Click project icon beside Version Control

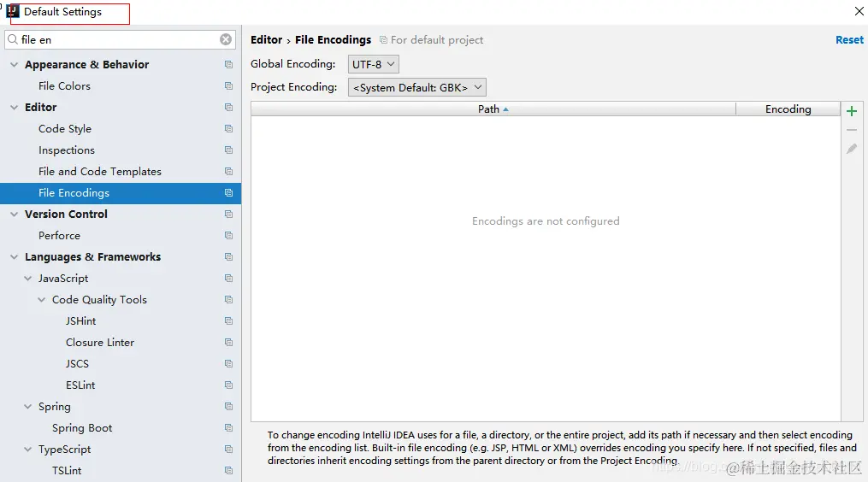(x=228, y=215)
